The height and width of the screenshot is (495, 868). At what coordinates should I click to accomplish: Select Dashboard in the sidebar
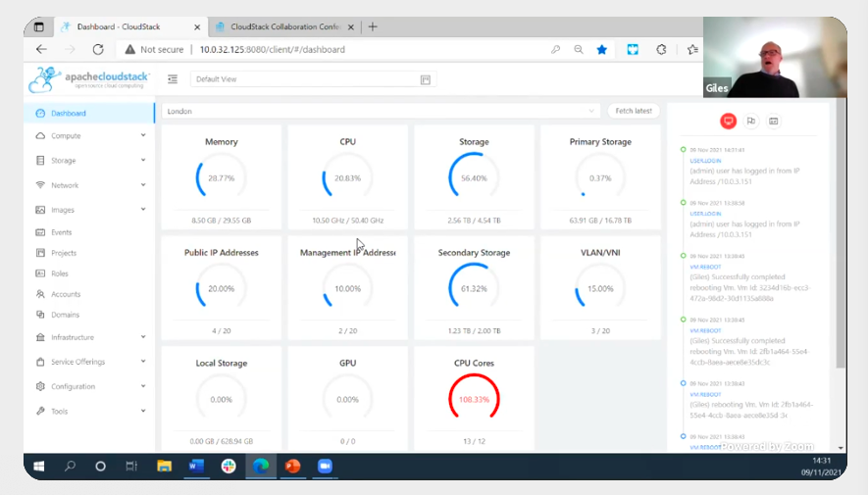pyautogui.click(x=89, y=114)
